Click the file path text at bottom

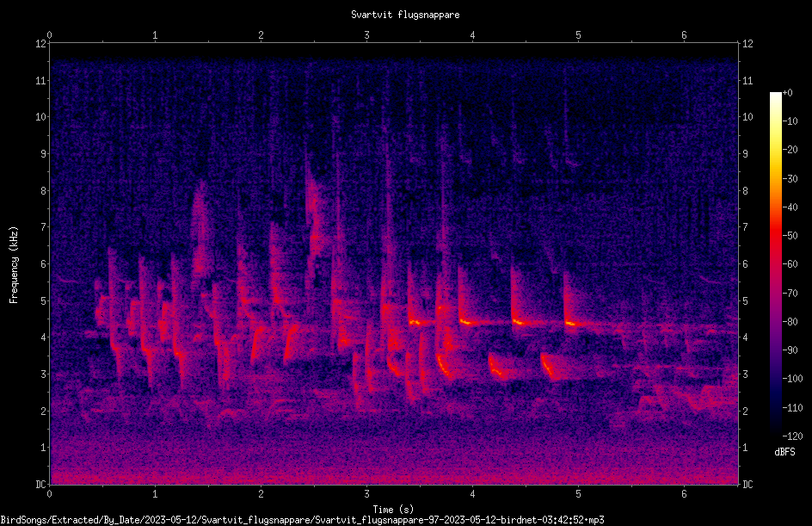(x=302, y=520)
